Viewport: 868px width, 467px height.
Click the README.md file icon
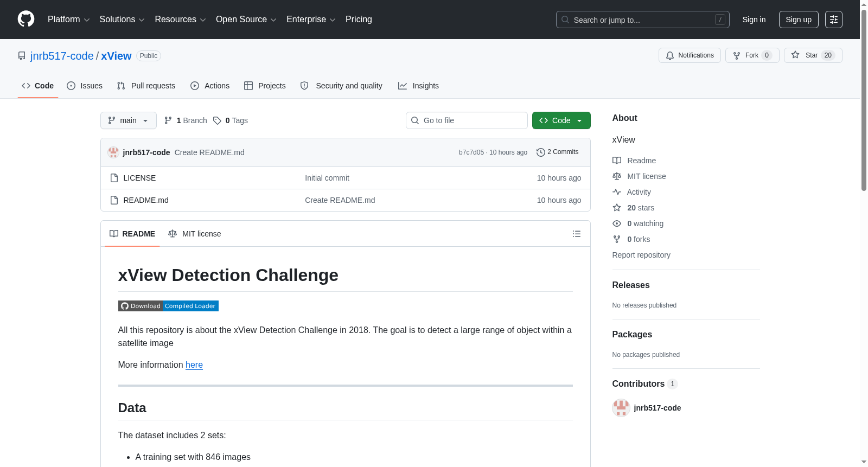pos(114,200)
